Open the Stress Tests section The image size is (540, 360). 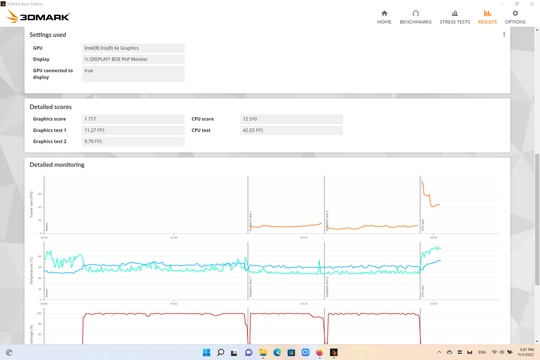tap(455, 17)
